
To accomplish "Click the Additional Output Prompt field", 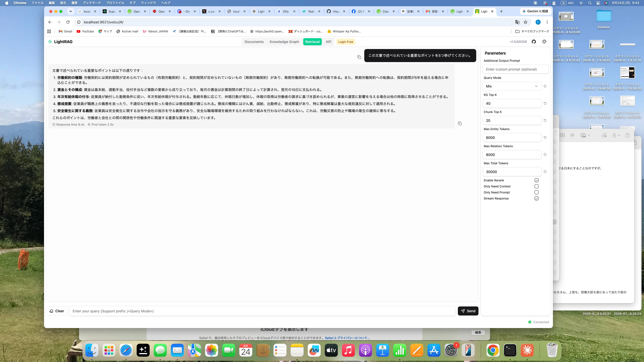I will [x=515, y=69].
